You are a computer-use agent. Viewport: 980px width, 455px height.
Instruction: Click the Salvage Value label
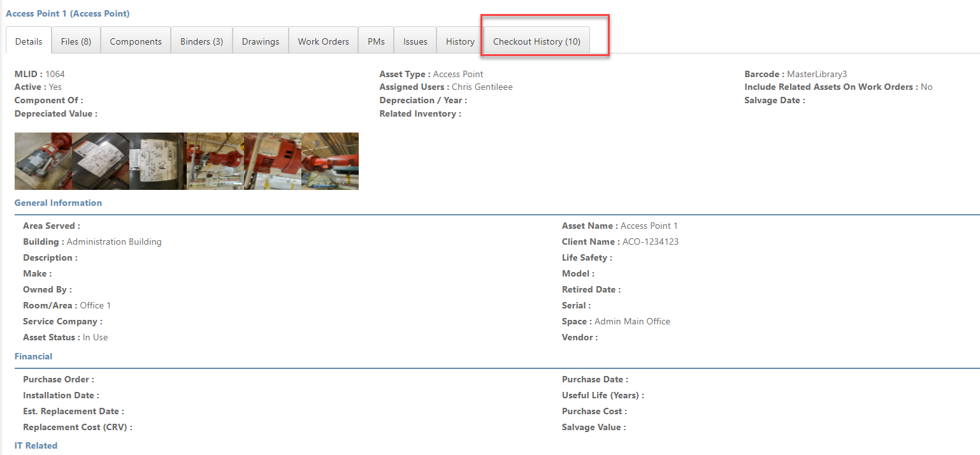click(x=594, y=427)
